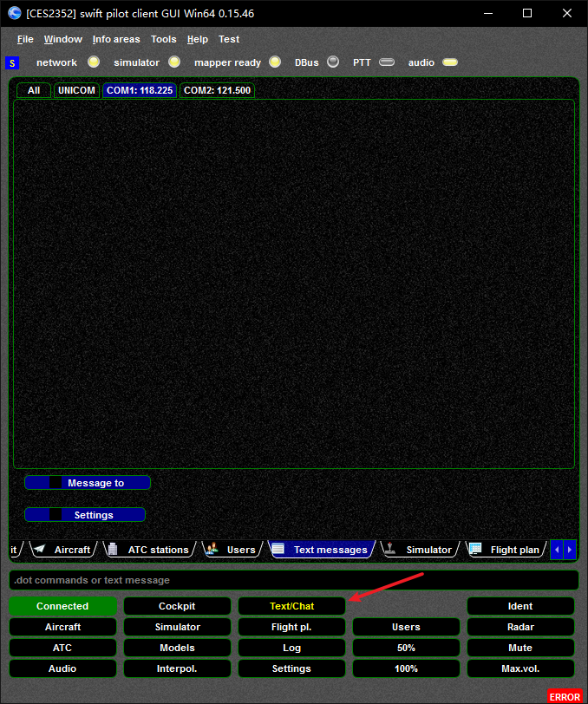Click the network status LED

[94, 62]
